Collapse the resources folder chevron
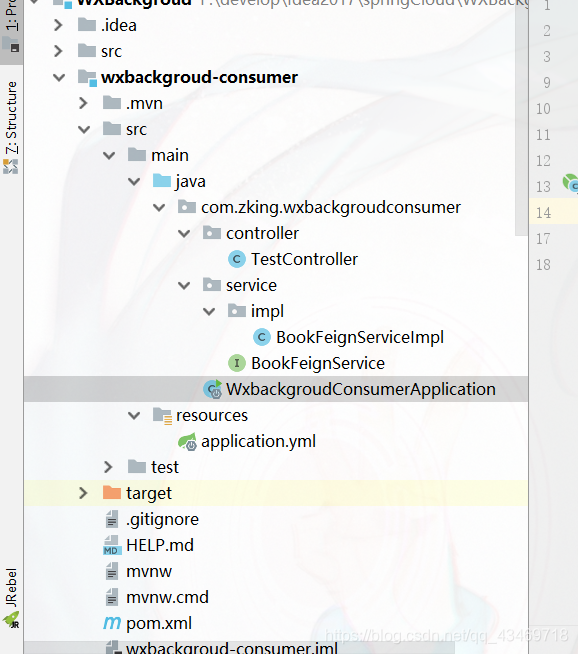 point(134,415)
